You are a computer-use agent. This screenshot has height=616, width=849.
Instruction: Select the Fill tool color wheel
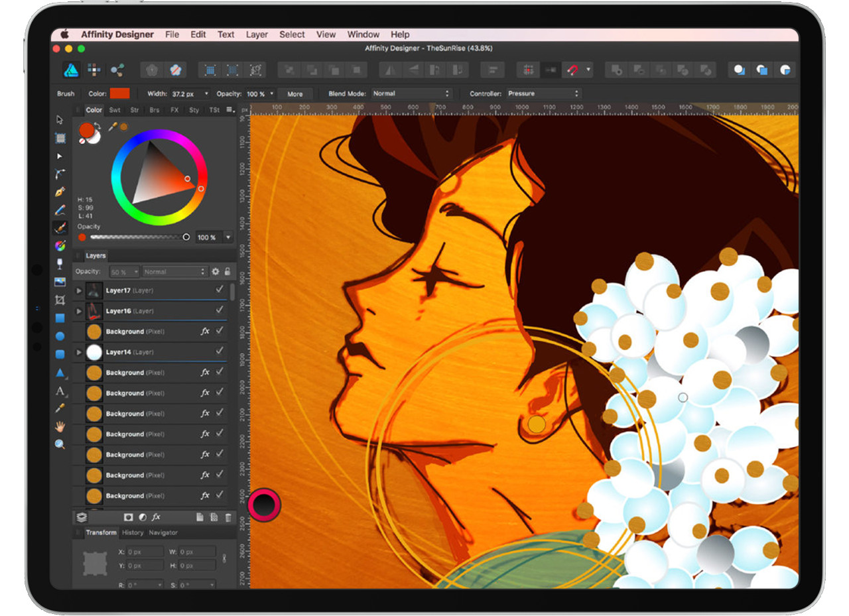[60, 246]
